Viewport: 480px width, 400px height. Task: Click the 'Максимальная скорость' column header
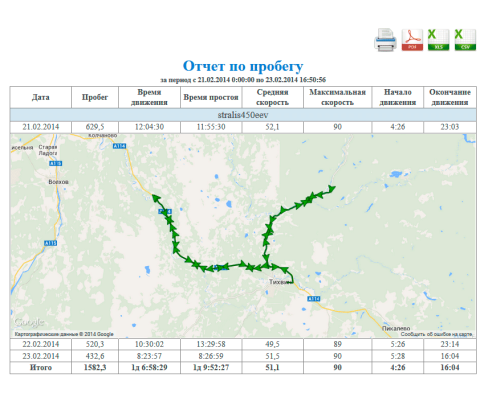[x=337, y=97]
